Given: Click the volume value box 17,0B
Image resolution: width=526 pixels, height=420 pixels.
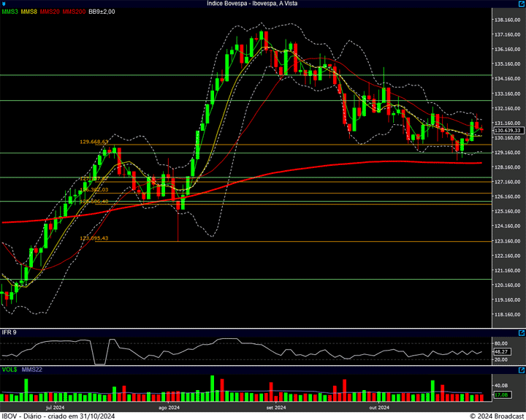Looking at the screenshot, I should point(500,395).
